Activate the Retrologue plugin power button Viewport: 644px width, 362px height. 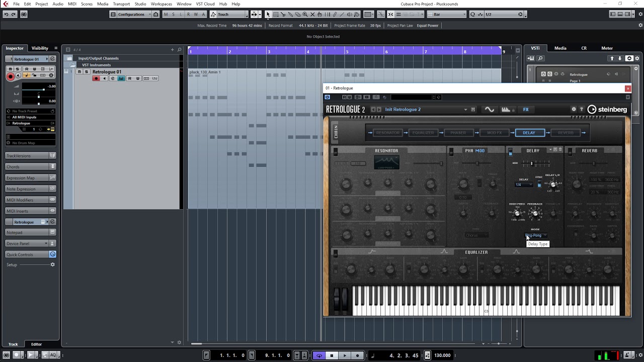(327, 97)
